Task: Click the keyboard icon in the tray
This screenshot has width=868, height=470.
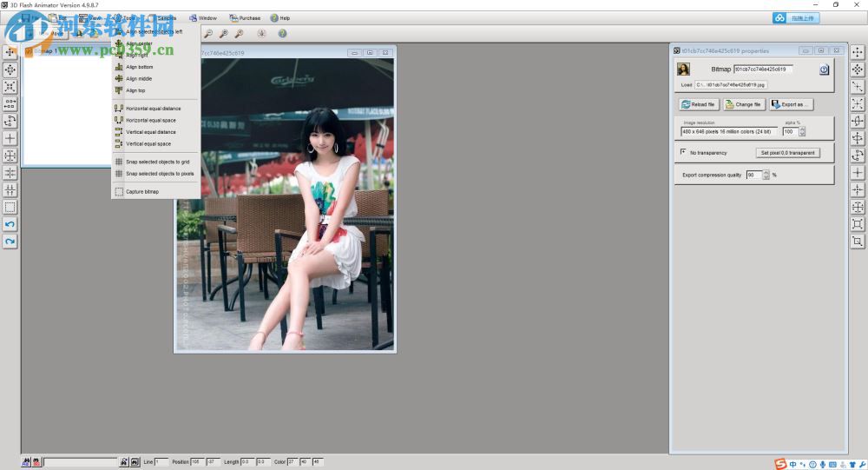Action: point(832,465)
